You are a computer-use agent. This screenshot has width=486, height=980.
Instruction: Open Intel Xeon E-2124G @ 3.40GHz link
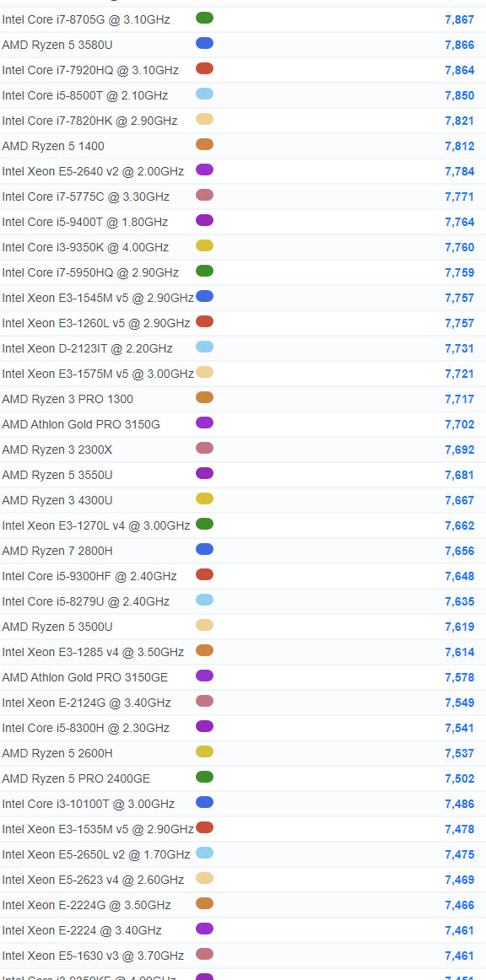(x=86, y=703)
